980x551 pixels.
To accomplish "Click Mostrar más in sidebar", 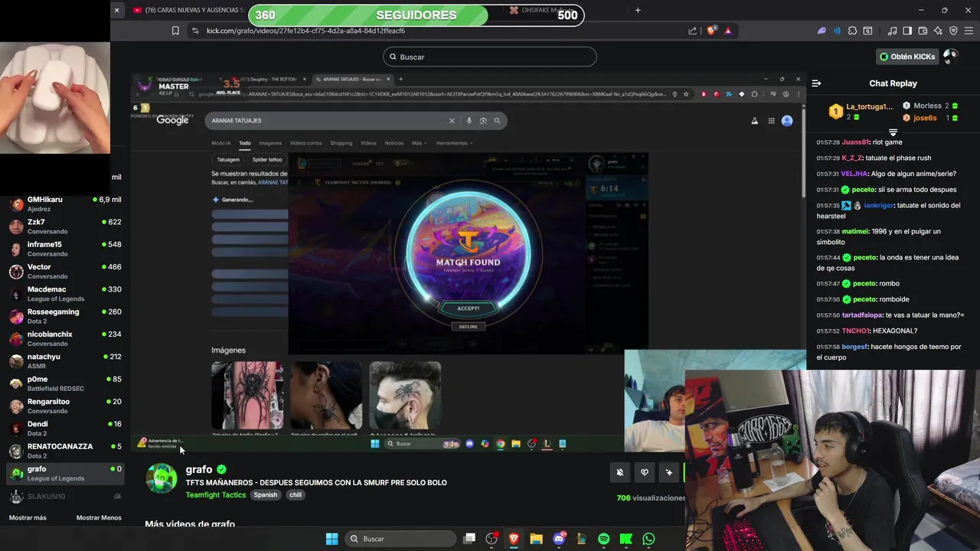I will click(x=28, y=518).
